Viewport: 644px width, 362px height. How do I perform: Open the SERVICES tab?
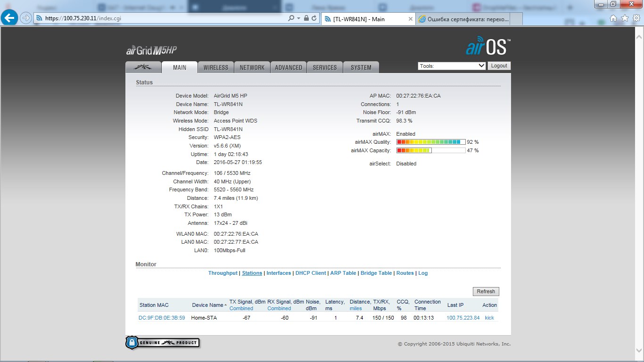pyautogui.click(x=325, y=67)
